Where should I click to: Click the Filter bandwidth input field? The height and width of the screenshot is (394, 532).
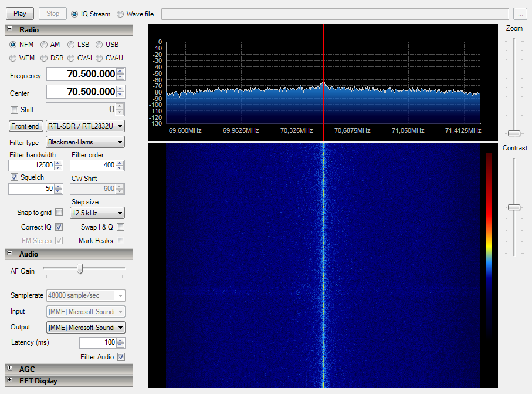point(31,166)
